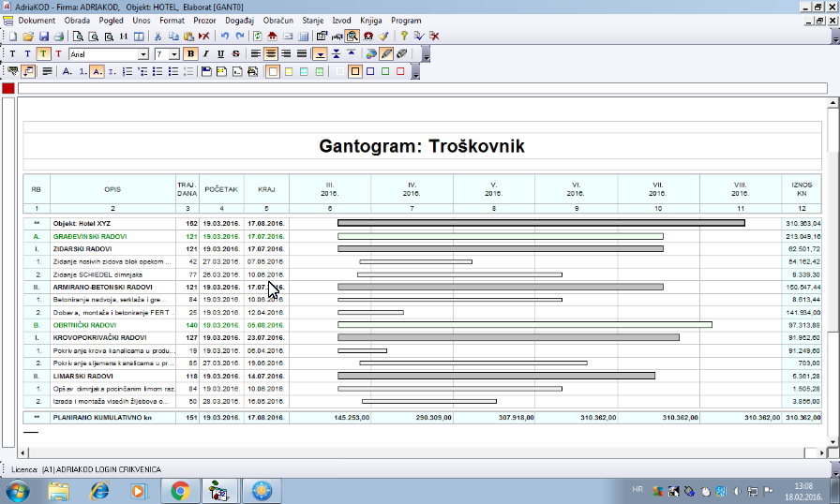840x504 pixels.
Task: Expand the formatting toolbar overflow options
Action: tap(427, 54)
